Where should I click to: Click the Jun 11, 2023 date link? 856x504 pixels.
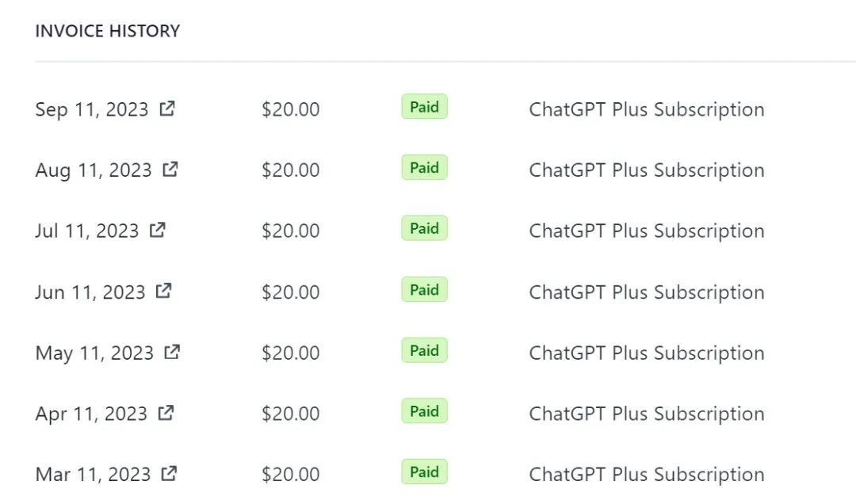(x=90, y=292)
